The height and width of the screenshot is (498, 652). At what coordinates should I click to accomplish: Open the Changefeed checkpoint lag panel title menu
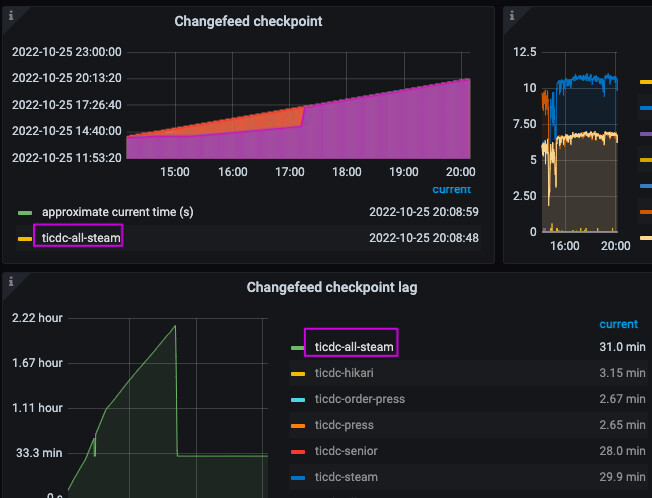[332, 287]
